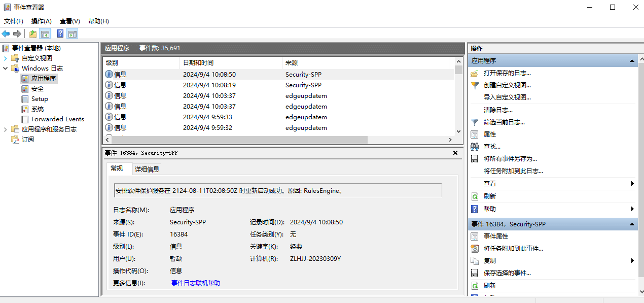Toggle the action pane visibility
644x303 pixels.
73,33
